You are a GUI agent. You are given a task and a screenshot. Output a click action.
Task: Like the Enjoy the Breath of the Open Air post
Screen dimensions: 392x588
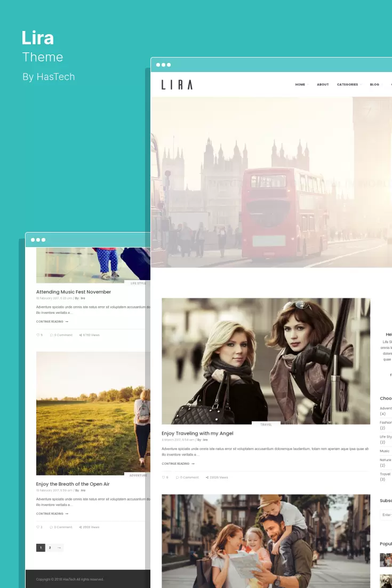tap(38, 527)
